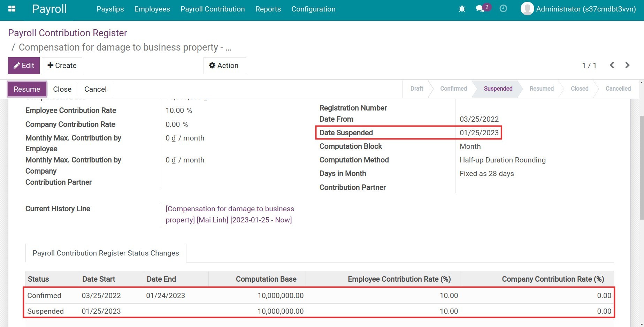
Task: Click the Resume button
Action: (27, 89)
